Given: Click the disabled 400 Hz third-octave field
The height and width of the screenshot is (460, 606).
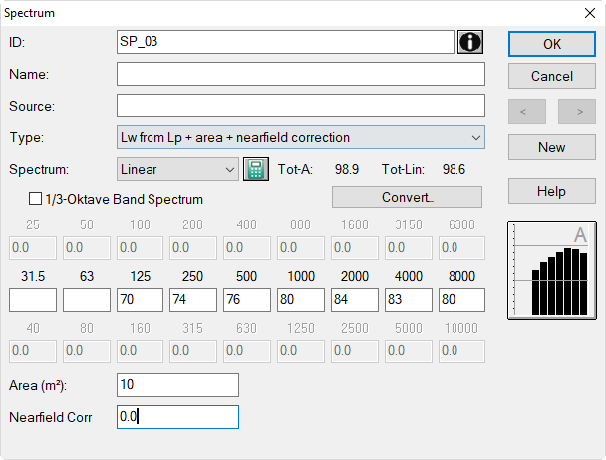Looking at the screenshot, I should [x=247, y=248].
